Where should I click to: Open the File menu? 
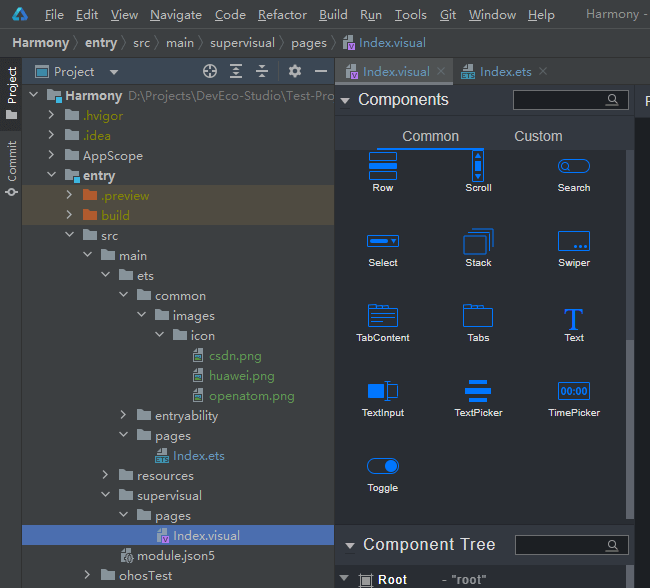point(54,15)
